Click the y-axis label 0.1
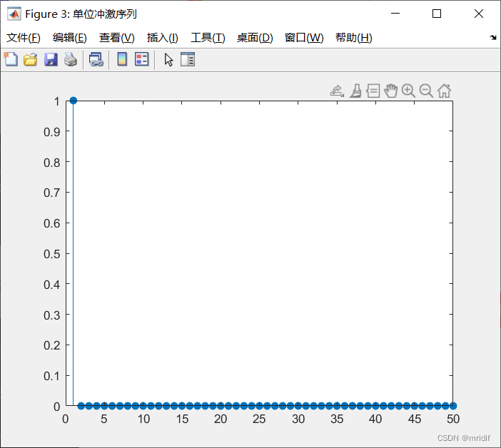The image size is (501, 448). point(52,376)
